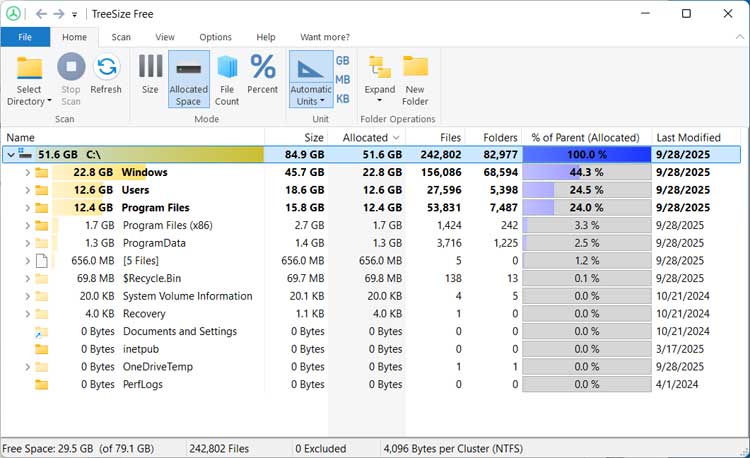Switch to the Scan ribbon tab
This screenshot has height=458, width=750.
coord(121,37)
